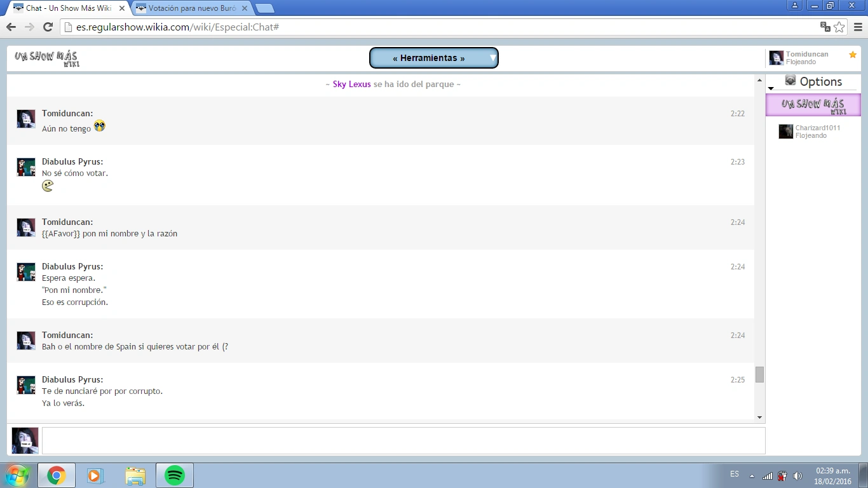Open Sky Lexus user link
The image size is (868, 488).
point(351,84)
